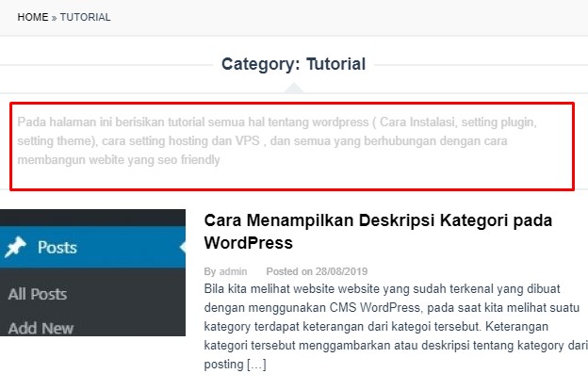
Task: Click the '[…]' read more ellipsis
Action: pyautogui.click(x=256, y=365)
